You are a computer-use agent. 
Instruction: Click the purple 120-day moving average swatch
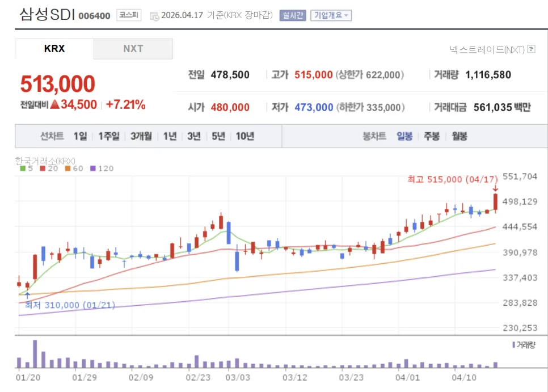[x=92, y=168]
